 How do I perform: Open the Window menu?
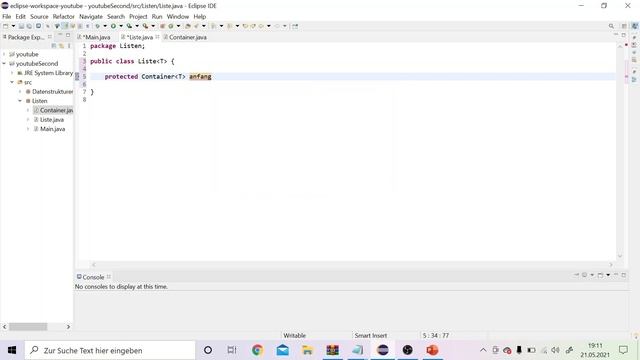pyautogui.click(x=178, y=17)
